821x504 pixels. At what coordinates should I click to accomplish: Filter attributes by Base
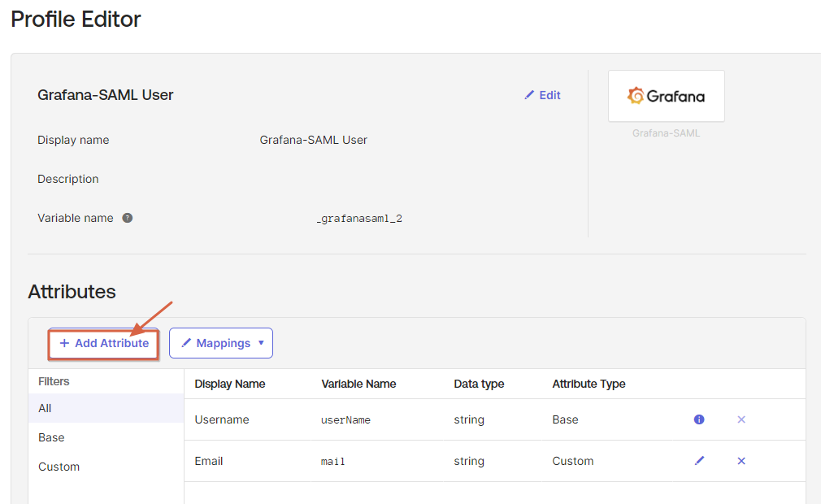51,437
